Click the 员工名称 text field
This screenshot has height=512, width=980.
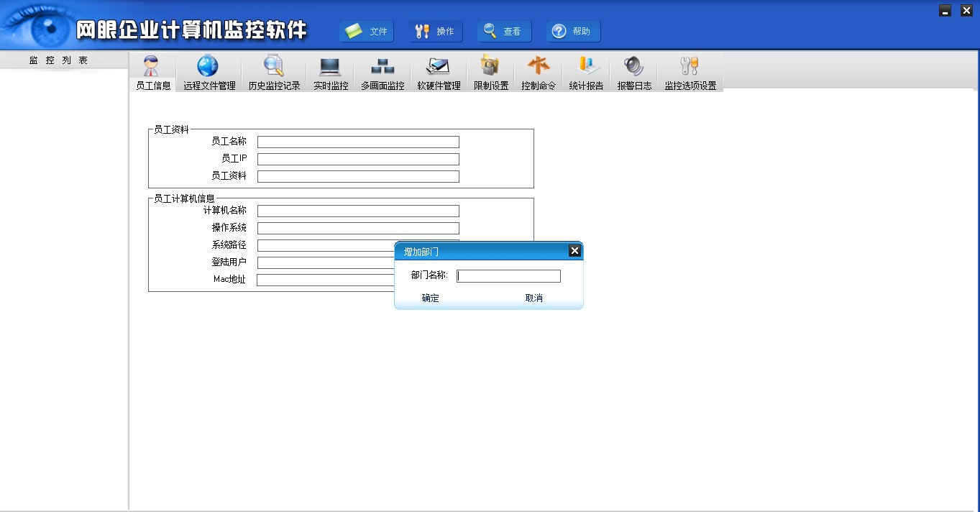[x=358, y=142]
